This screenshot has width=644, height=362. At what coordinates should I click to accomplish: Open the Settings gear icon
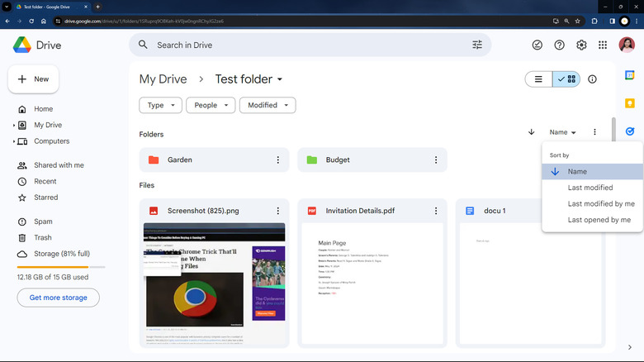click(581, 45)
